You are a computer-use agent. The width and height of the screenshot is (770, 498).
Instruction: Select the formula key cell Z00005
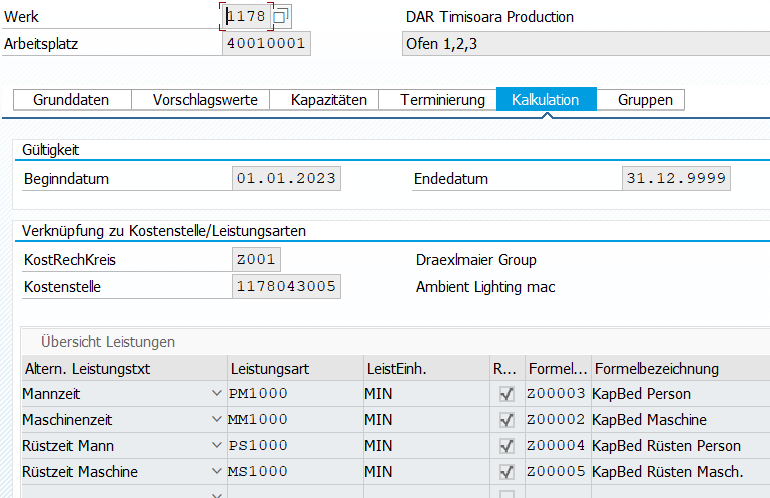click(x=556, y=472)
